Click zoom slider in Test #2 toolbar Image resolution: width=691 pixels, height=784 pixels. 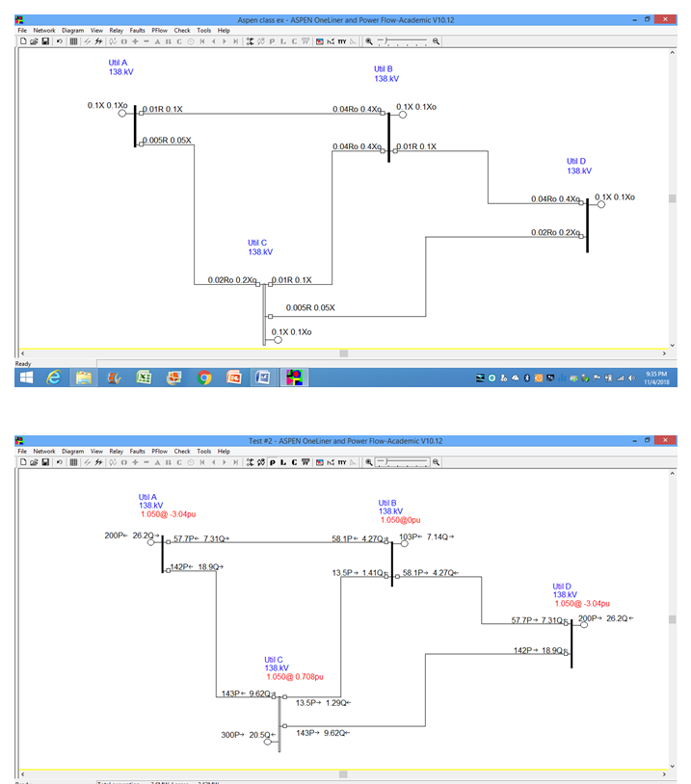point(402,462)
